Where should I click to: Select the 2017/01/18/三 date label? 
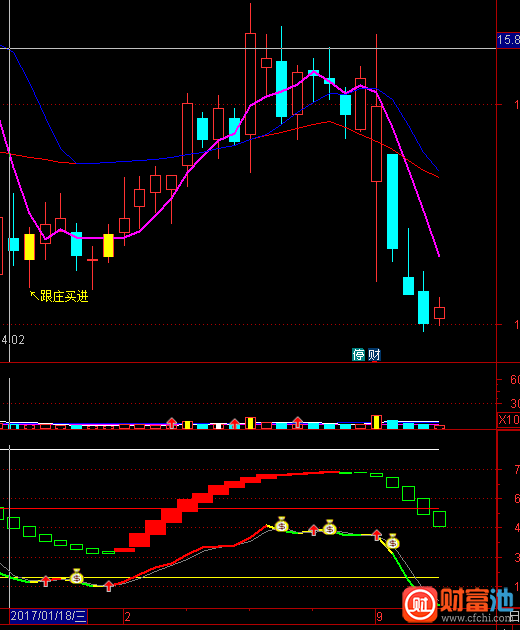pos(48,616)
